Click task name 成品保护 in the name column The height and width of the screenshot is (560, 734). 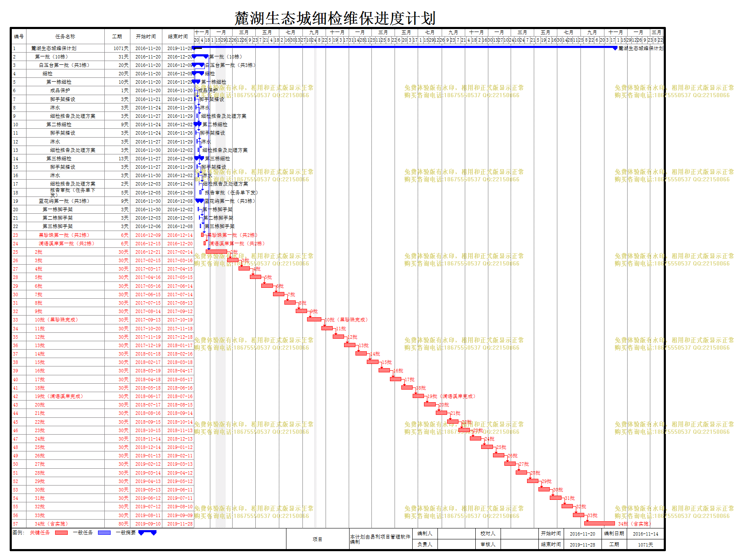60,90
